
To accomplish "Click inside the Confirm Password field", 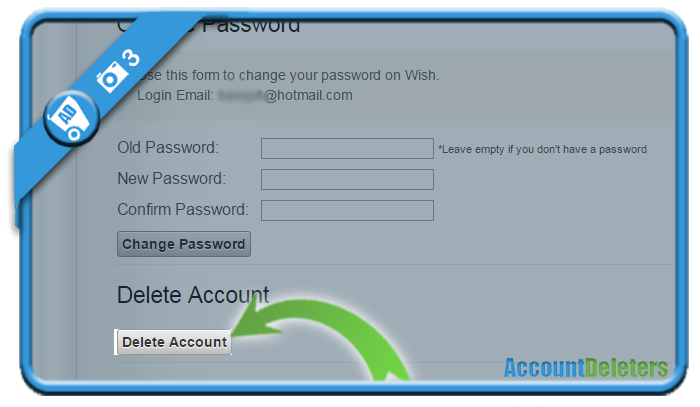I will [x=347, y=210].
